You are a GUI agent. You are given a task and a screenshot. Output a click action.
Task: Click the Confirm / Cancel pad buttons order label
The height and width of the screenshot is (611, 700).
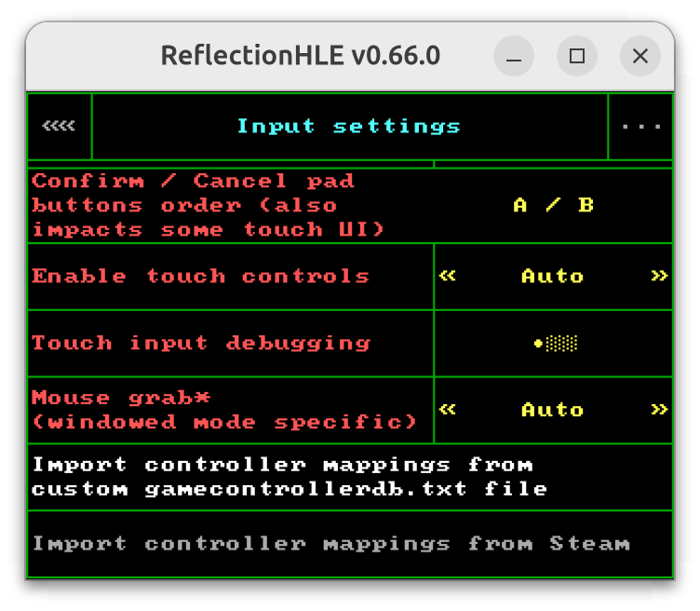pos(208,206)
